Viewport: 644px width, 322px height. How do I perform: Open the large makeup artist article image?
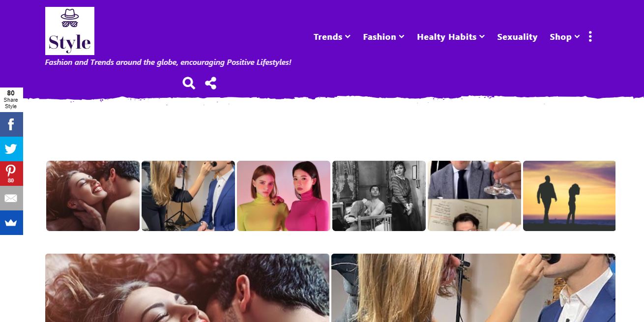click(473, 288)
